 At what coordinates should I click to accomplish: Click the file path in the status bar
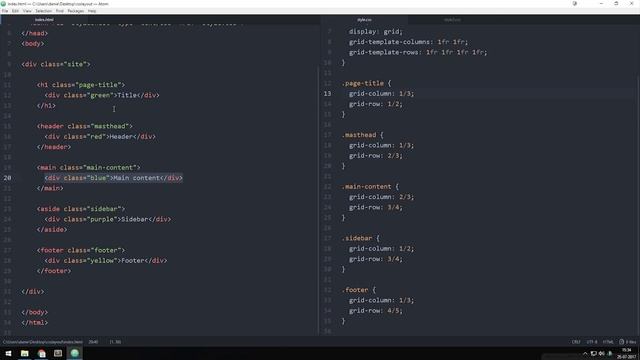[43, 342]
